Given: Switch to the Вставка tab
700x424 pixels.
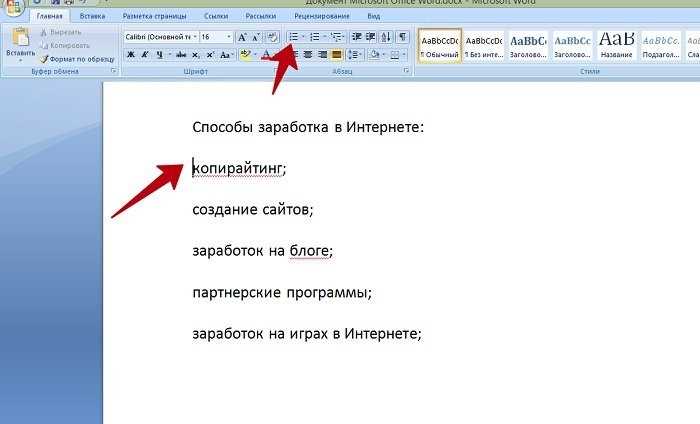Looking at the screenshot, I should pyautogui.click(x=92, y=16).
